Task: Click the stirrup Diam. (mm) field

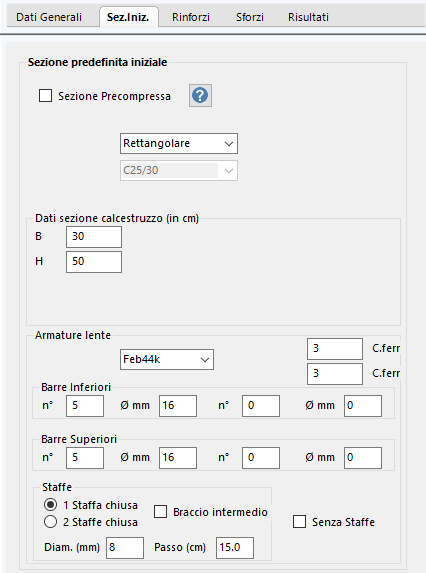Action: click(125, 548)
